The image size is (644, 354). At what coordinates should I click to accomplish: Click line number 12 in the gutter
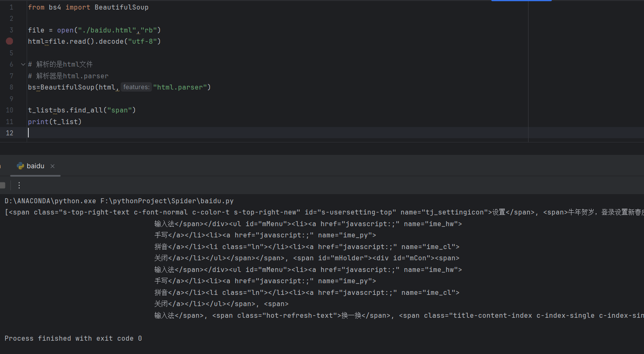click(x=10, y=133)
